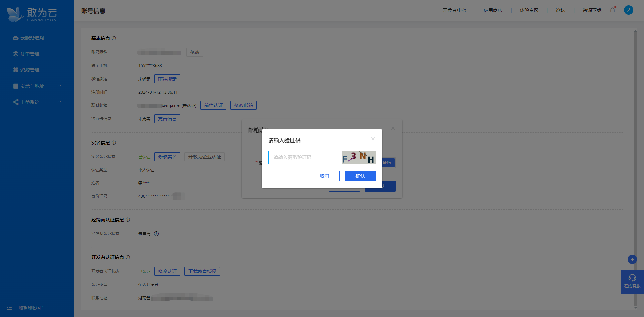Screen dimensions: 644x317
Task: Click the blue plus floating button
Action: (x=632, y=259)
